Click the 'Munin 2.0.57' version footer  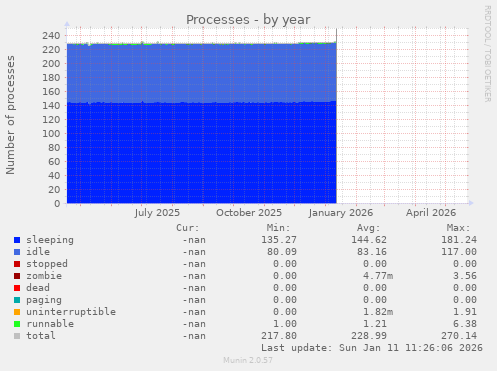coord(248,360)
